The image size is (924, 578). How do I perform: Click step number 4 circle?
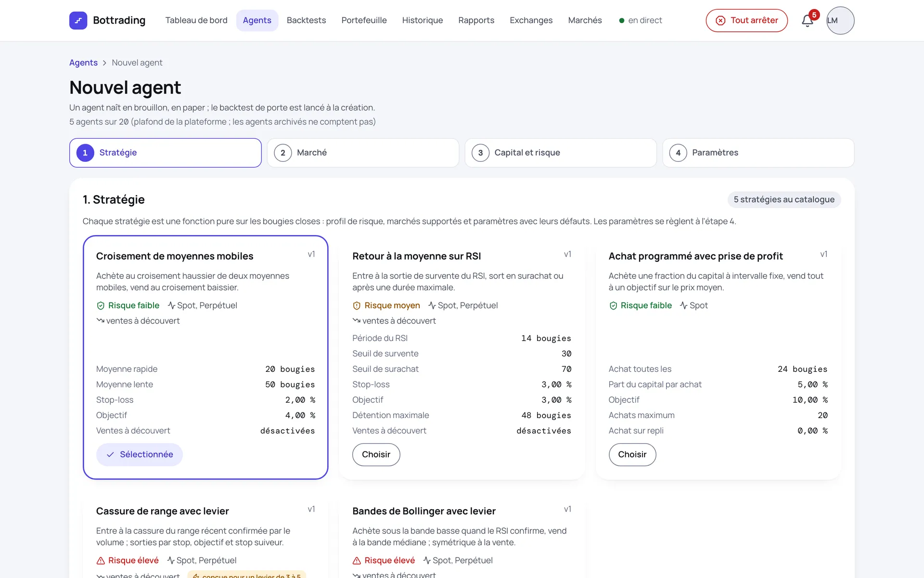tap(678, 153)
